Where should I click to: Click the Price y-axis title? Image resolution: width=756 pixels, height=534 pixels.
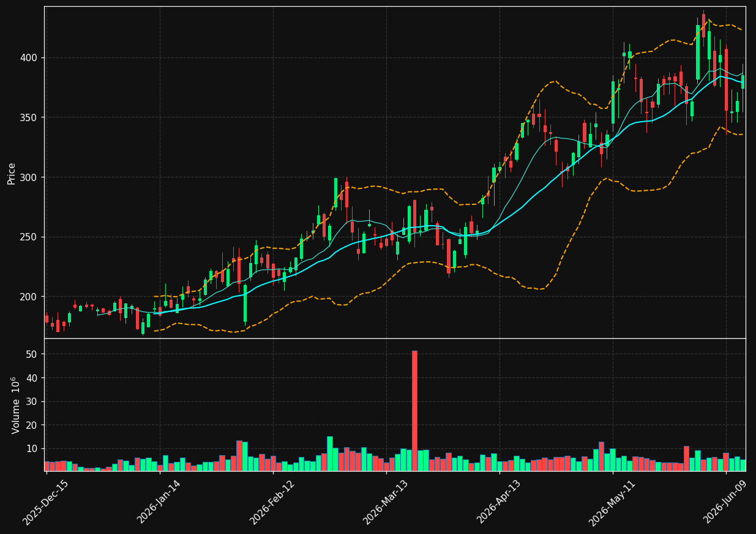pyautogui.click(x=12, y=173)
